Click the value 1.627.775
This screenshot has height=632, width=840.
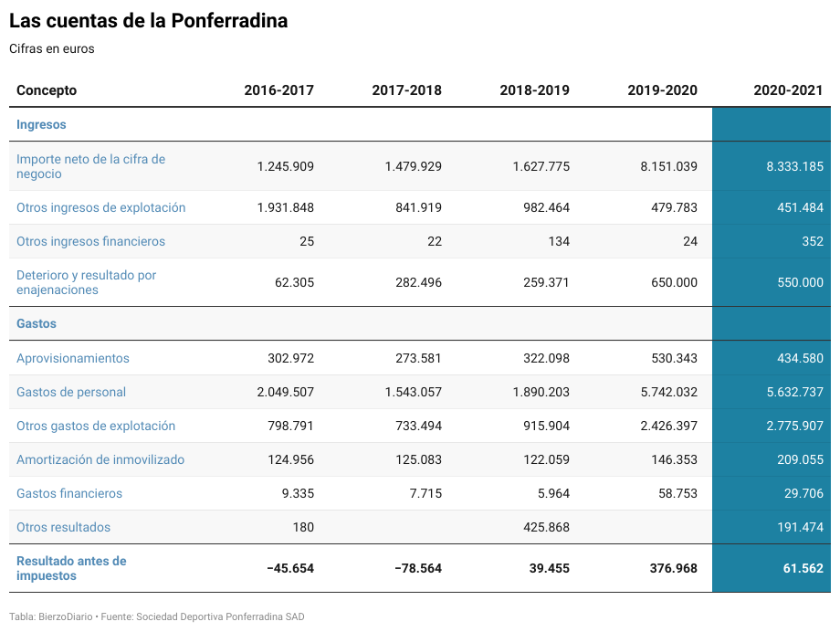click(x=541, y=166)
